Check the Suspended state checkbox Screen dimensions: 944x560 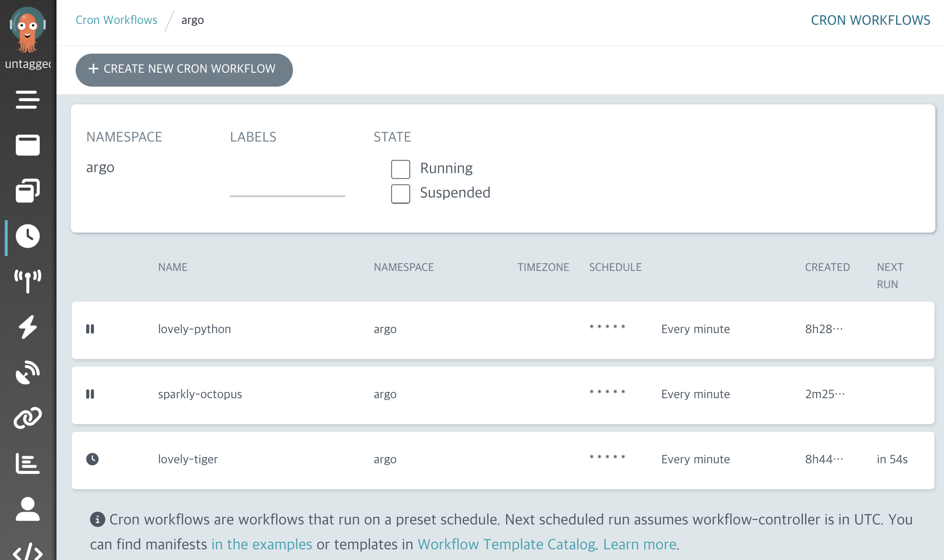click(400, 193)
